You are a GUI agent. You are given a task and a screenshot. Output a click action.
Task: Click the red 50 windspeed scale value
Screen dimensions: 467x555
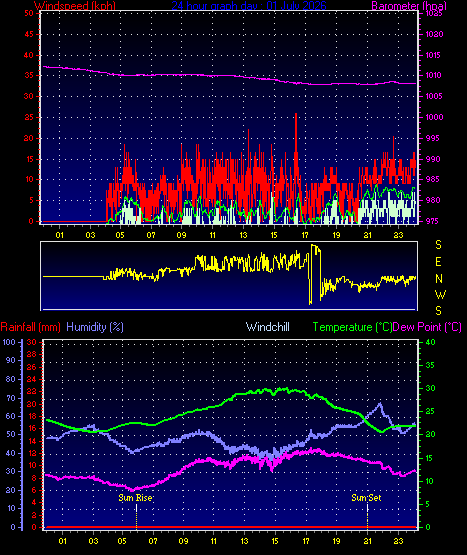[29, 13]
